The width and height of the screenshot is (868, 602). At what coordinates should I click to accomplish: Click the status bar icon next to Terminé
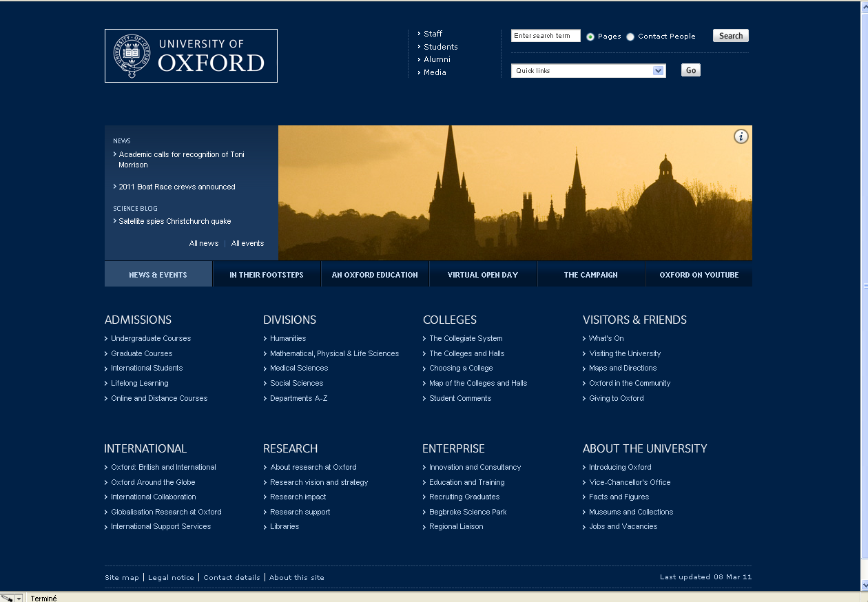pos(8,598)
